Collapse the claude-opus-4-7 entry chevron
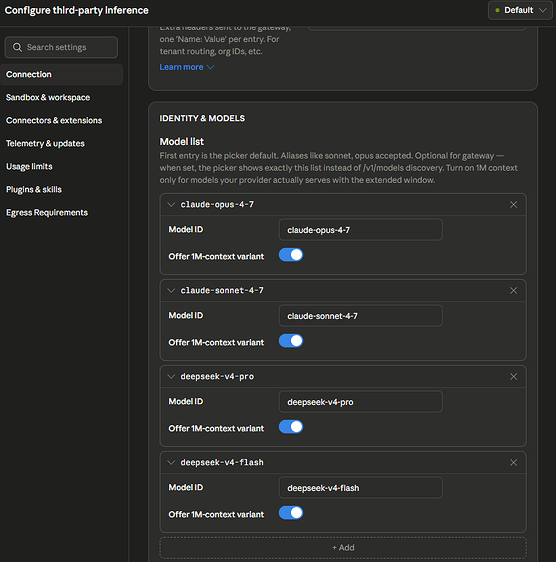 (x=171, y=204)
